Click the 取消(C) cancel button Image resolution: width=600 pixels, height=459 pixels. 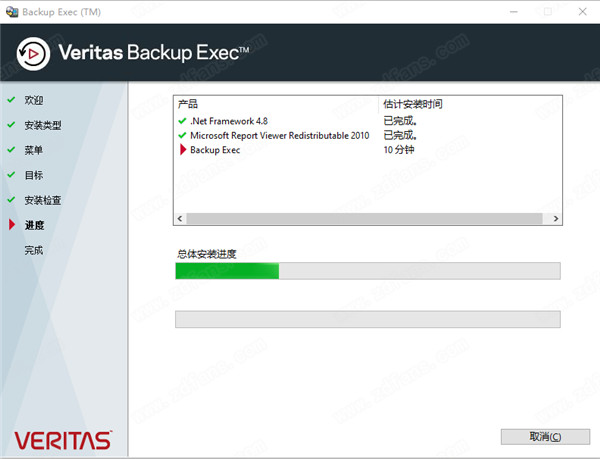coord(545,436)
